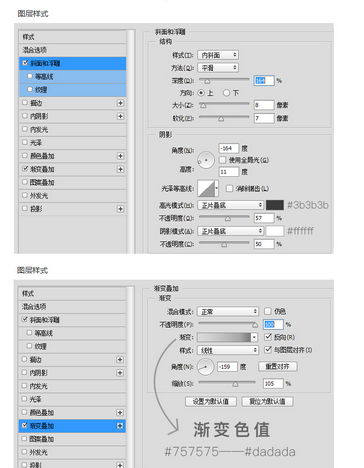Click the 大小 size slider handle
364x468 pixels.
(203, 106)
